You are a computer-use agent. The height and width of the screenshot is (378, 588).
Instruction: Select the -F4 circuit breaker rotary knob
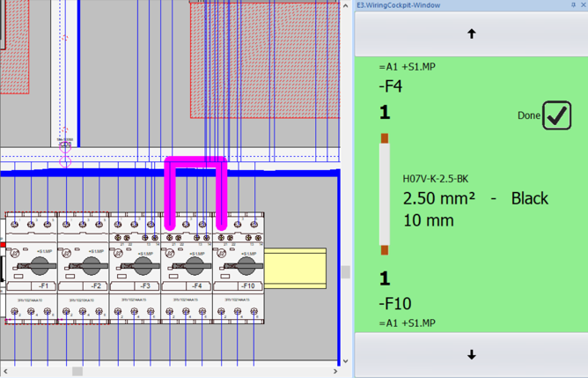point(195,263)
